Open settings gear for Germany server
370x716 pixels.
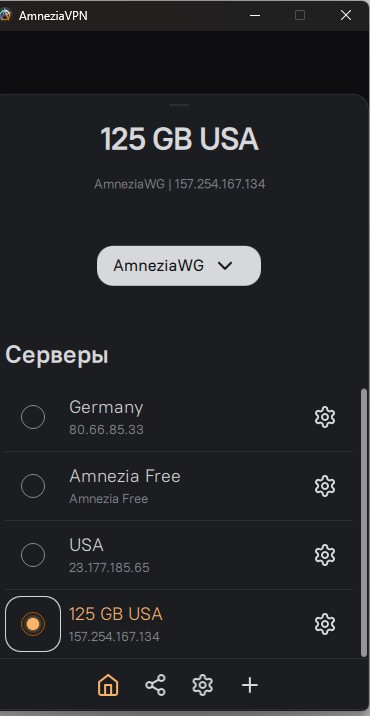[x=325, y=417]
